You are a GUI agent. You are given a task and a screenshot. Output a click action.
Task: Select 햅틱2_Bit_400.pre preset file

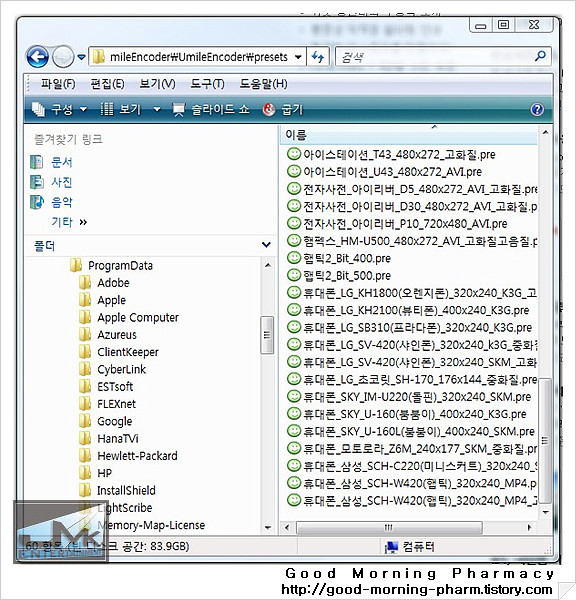coord(339,258)
